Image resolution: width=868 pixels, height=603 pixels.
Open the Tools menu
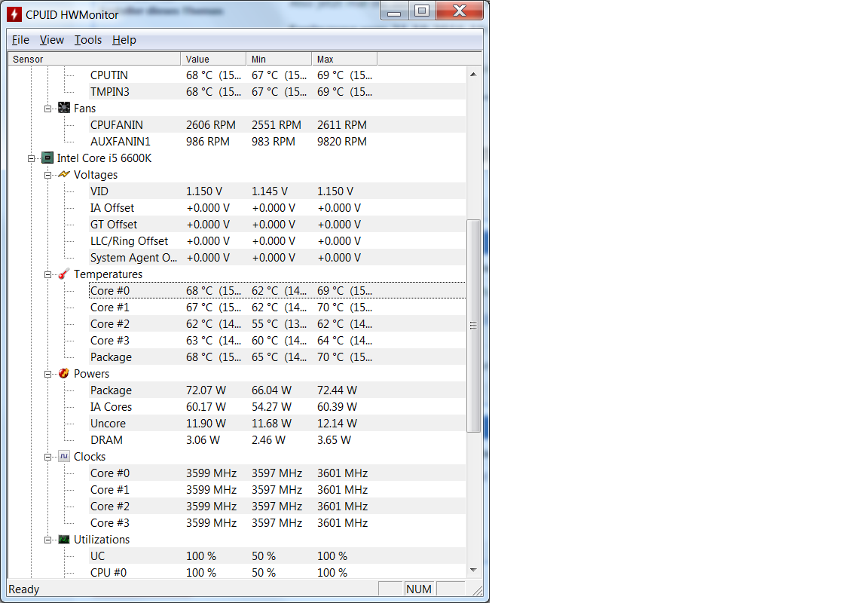[x=88, y=40]
